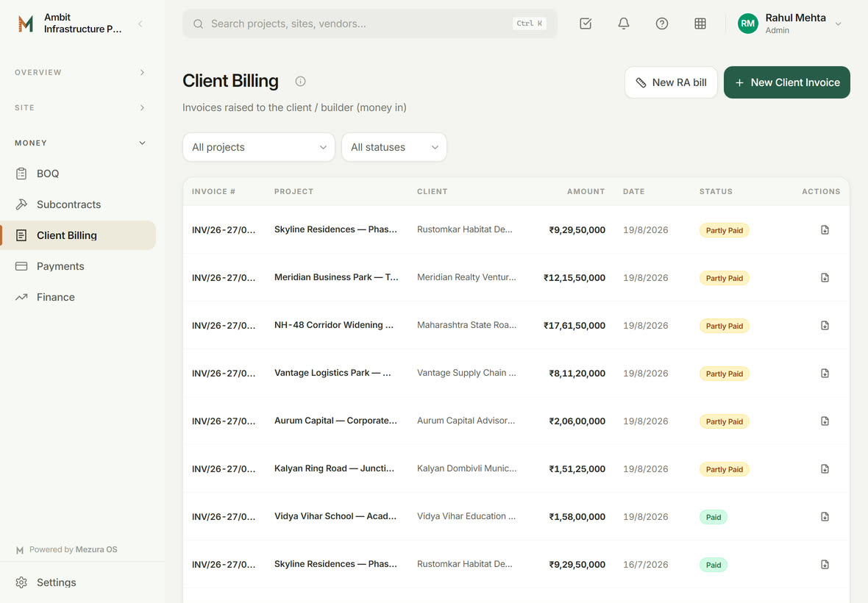
Task: Open the All statuses filter dropdown
Action: 394,147
